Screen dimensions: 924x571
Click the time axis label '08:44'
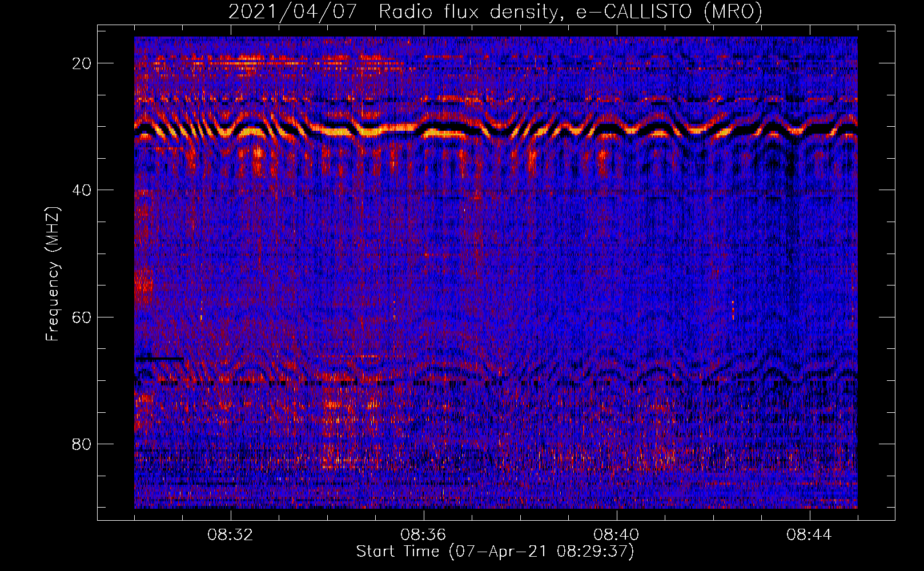[x=809, y=535]
